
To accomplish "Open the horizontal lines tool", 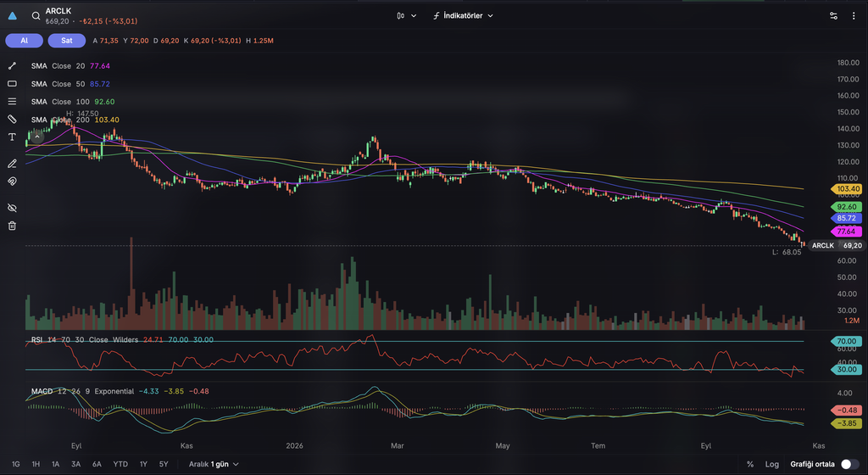I will [12, 101].
